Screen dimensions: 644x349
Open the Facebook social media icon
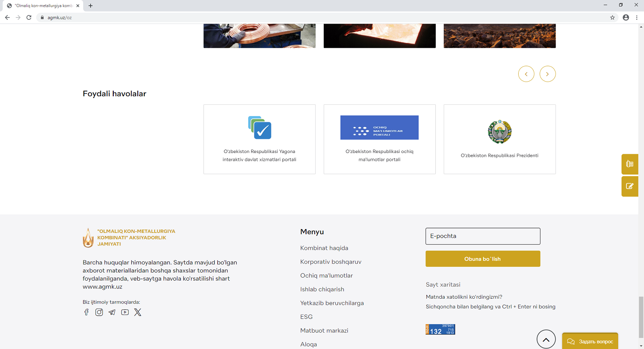click(x=86, y=312)
